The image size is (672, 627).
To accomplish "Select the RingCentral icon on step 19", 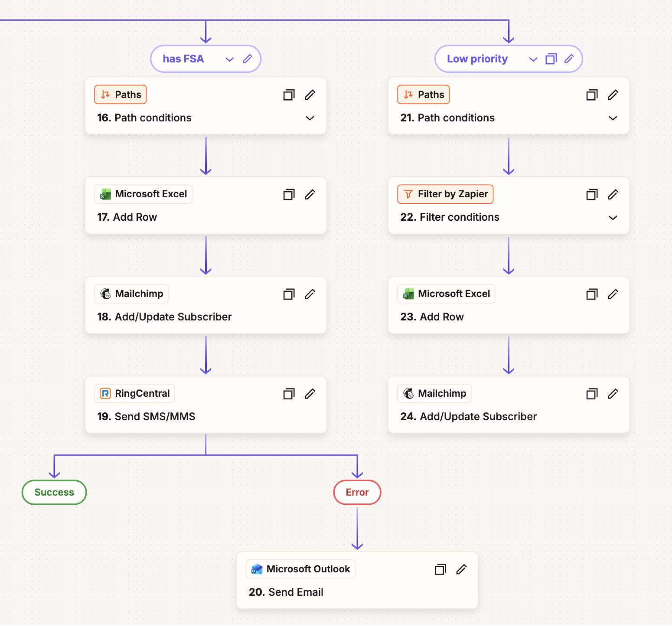I will point(104,393).
